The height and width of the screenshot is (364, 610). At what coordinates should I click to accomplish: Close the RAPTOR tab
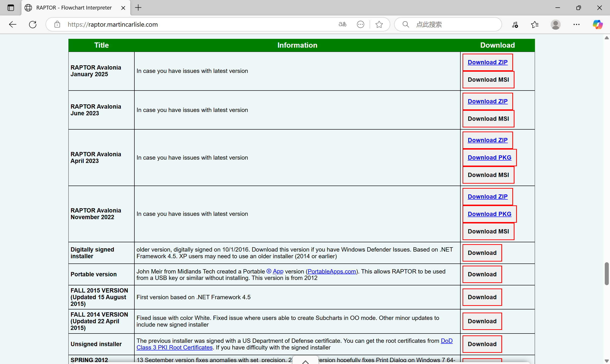point(123,8)
